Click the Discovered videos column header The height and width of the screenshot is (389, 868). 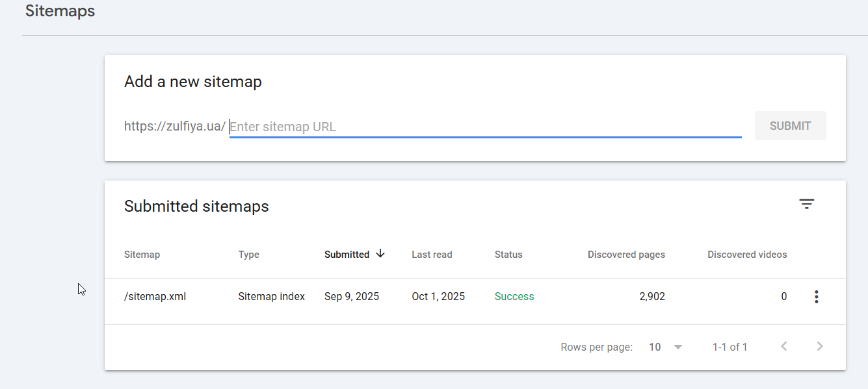pos(747,255)
